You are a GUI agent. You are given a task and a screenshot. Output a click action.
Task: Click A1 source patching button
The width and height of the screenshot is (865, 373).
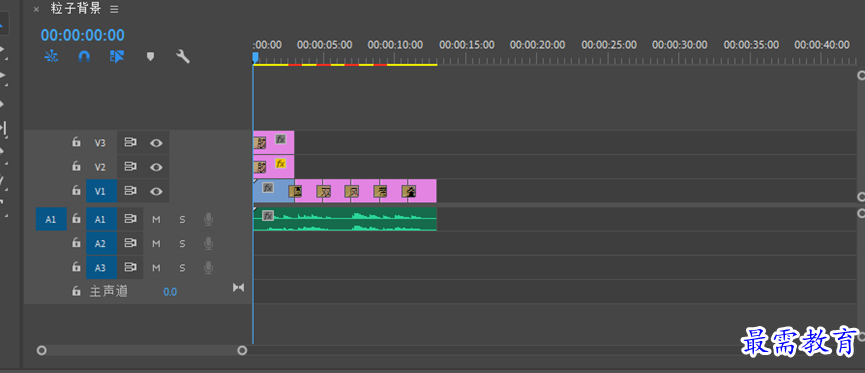[51, 219]
